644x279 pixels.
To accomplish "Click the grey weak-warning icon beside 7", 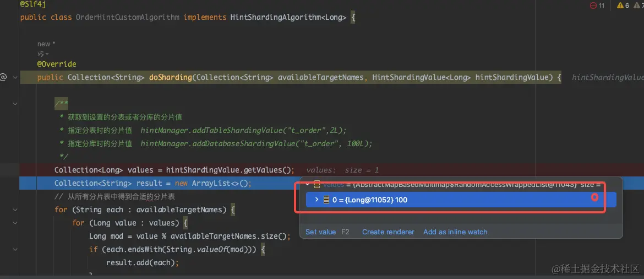I will (x=636, y=6).
